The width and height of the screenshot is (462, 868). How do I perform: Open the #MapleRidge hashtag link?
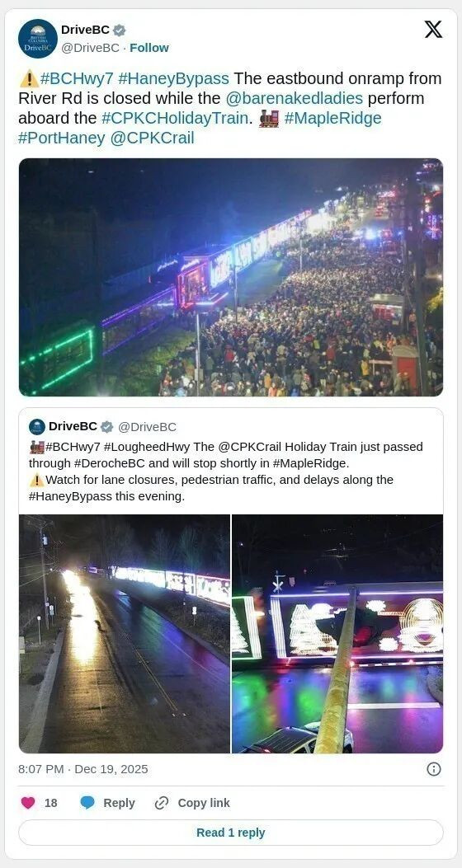pos(332,119)
